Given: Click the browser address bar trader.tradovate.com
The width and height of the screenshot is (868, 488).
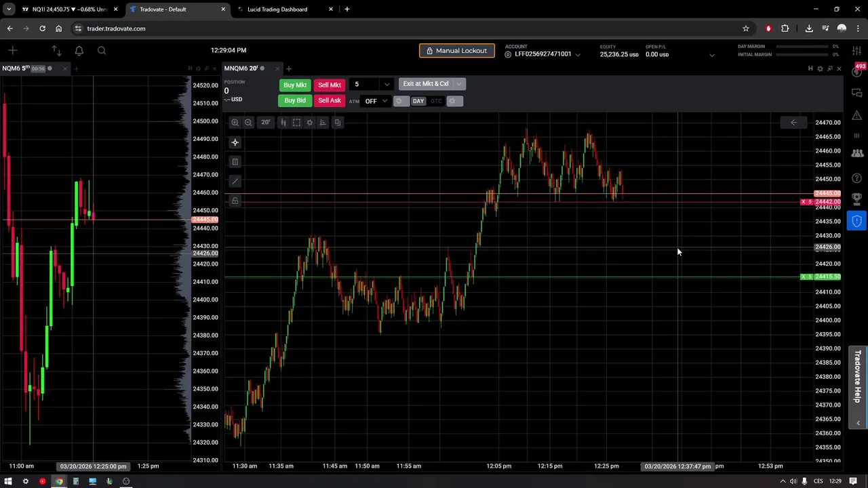Looking at the screenshot, I should (406, 28).
